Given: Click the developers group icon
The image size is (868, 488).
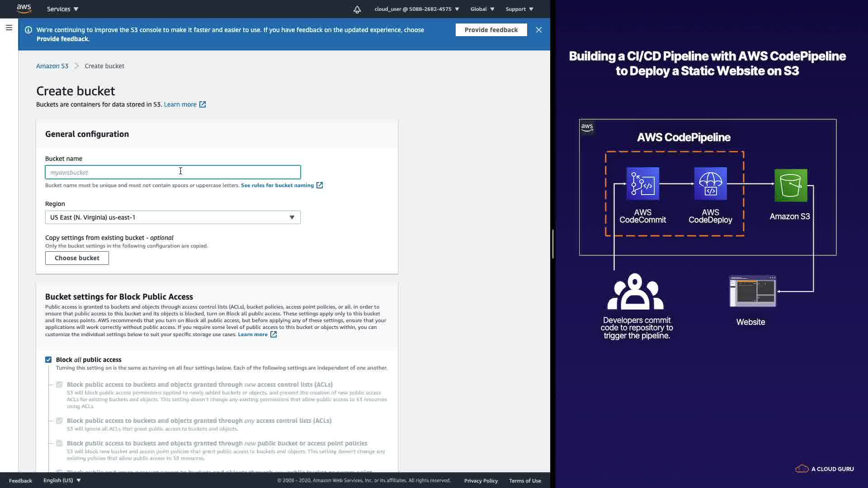Looking at the screenshot, I should 635,292.
